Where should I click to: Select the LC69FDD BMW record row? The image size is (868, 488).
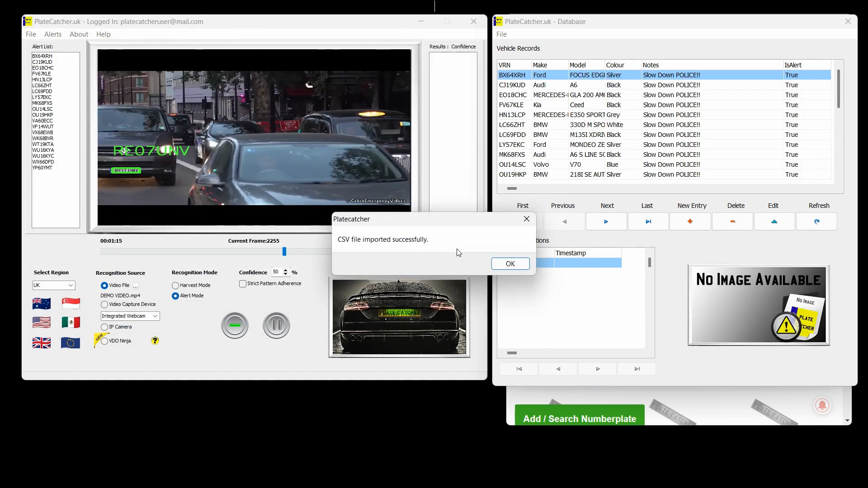pyautogui.click(x=664, y=135)
